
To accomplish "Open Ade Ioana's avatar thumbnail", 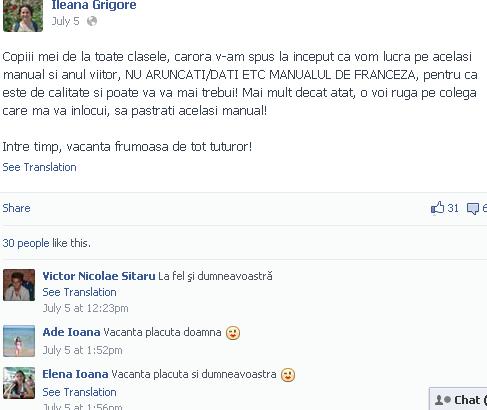I will click(x=19, y=341).
